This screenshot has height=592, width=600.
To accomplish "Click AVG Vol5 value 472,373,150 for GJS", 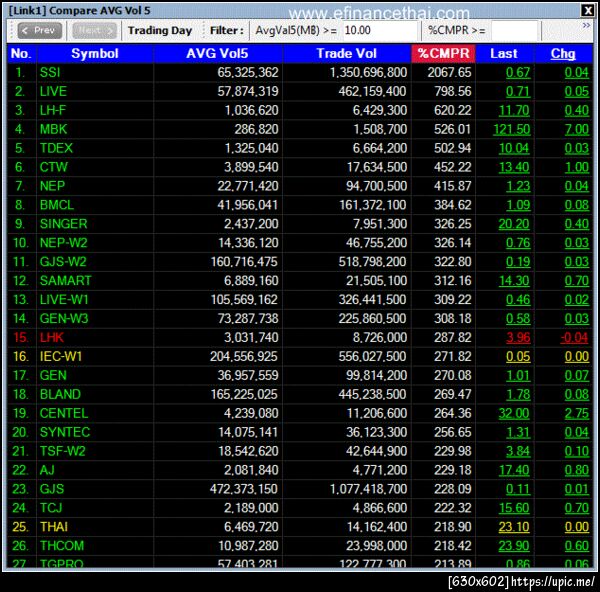I will pos(244,489).
